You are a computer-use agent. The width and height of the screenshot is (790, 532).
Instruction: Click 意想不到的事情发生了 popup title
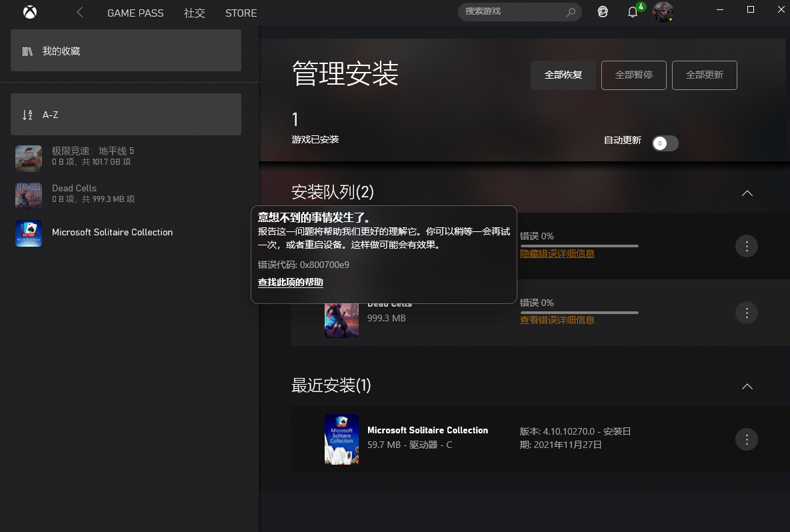point(315,217)
